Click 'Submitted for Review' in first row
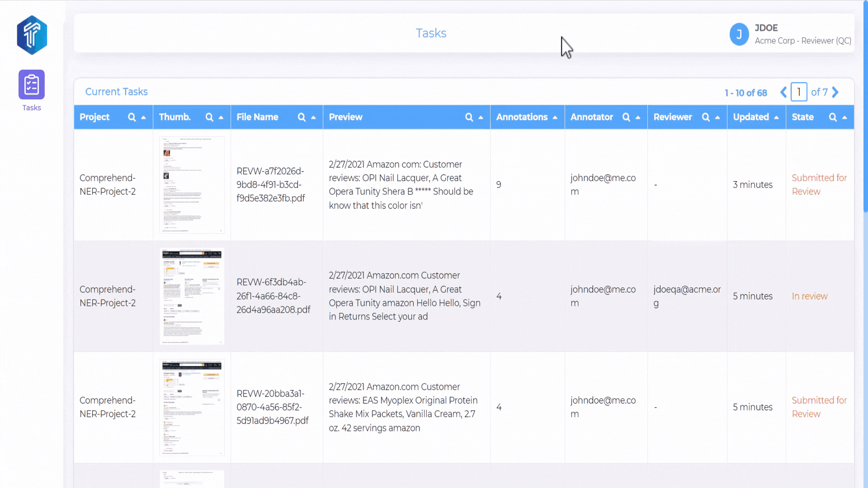Viewport: 868px width, 488px height. tap(819, 185)
